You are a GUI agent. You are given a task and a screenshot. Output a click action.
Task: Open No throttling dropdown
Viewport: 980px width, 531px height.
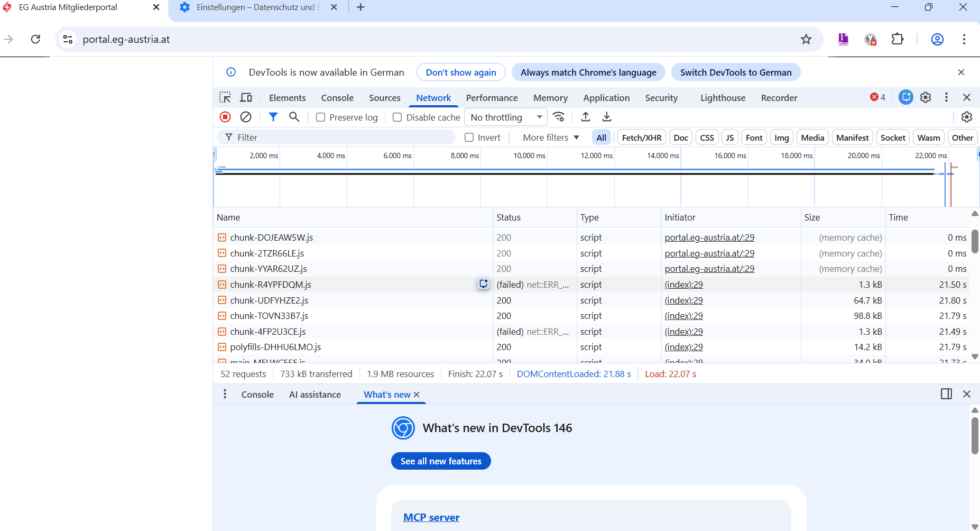[506, 117]
